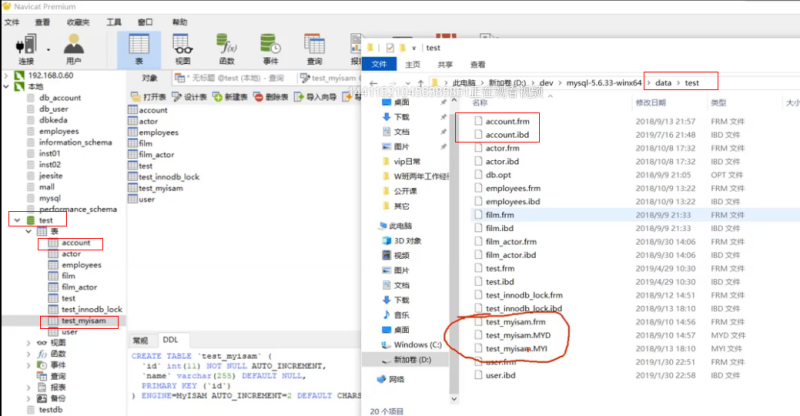Image resolution: width=800 pixels, height=416 pixels.
Task: Open the 事件 event toolbar icon
Action: coord(270,49)
